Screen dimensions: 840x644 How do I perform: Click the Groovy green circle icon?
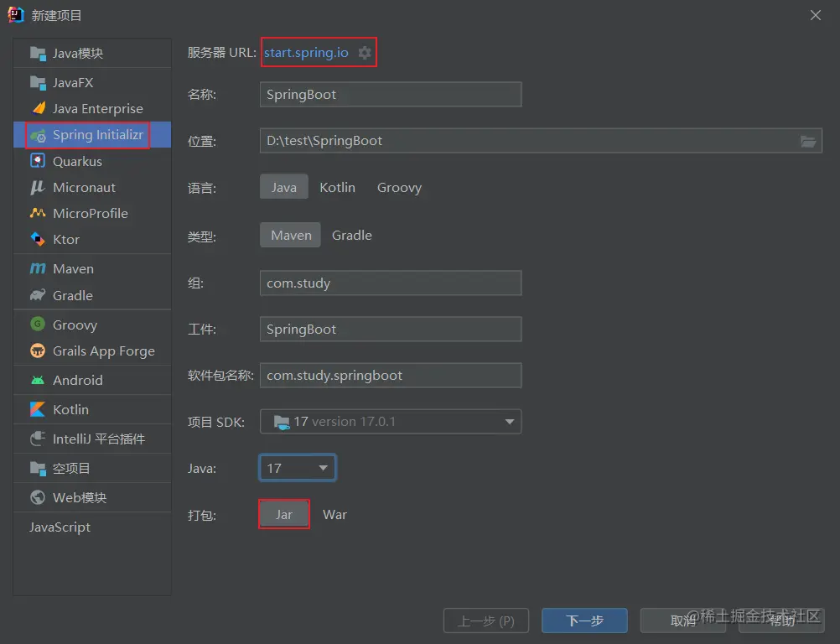pos(38,324)
